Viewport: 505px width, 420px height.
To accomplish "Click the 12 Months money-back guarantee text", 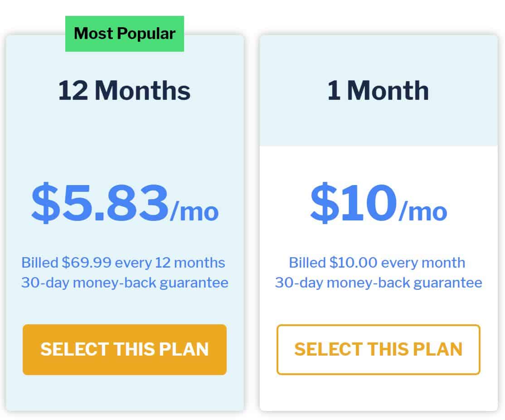I will point(123,281).
